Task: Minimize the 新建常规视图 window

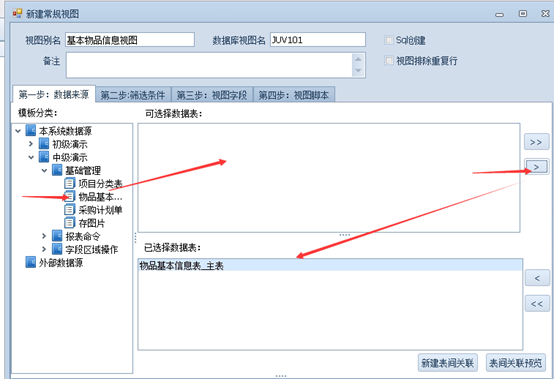Action: (x=500, y=14)
